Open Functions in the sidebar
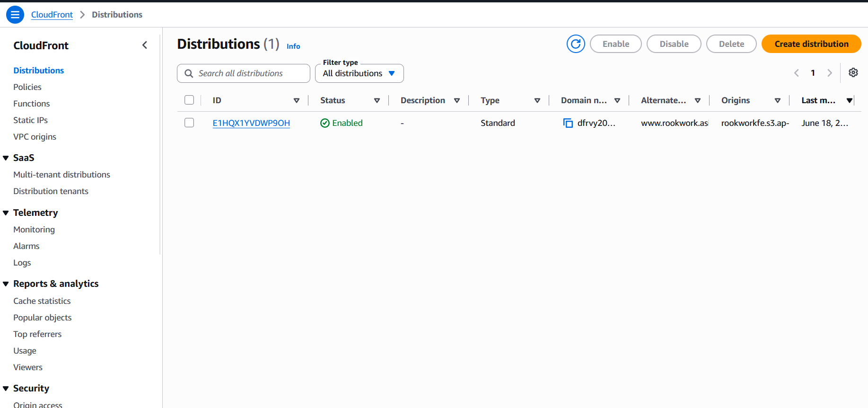Viewport: 868px width, 408px height. click(x=32, y=104)
